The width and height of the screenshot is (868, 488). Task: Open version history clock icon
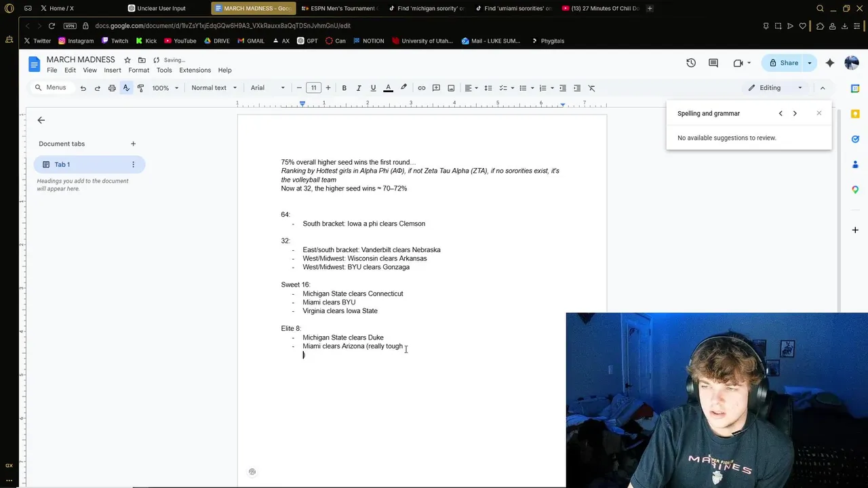[691, 63]
